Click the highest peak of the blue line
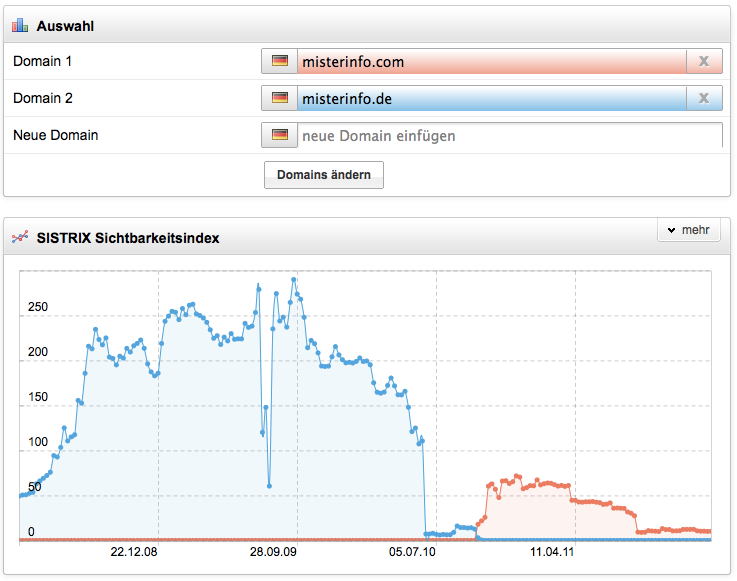The image size is (737, 581). point(293,279)
